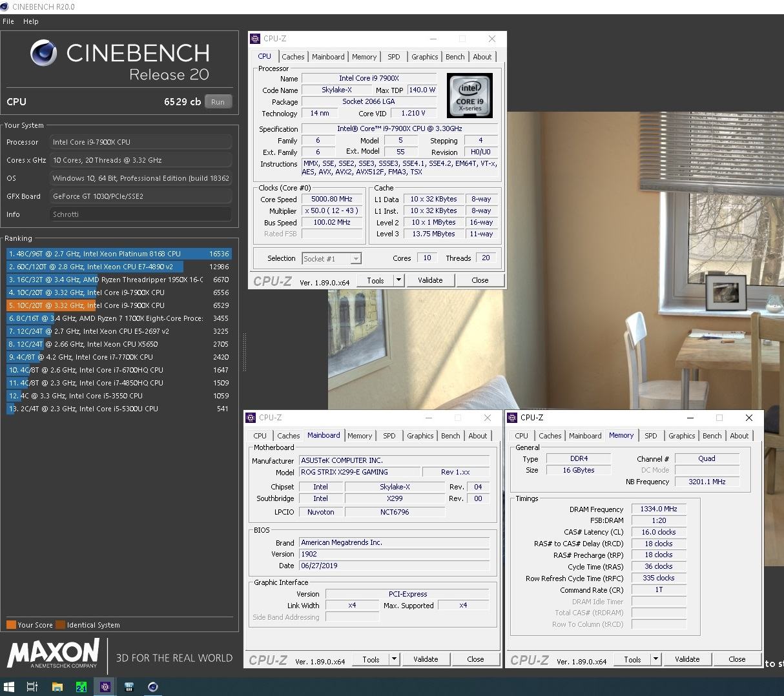Screen dimensions: 784x696
Task: Select the Xeon E7-4890 v2 ranking row
Action: tap(119, 267)
